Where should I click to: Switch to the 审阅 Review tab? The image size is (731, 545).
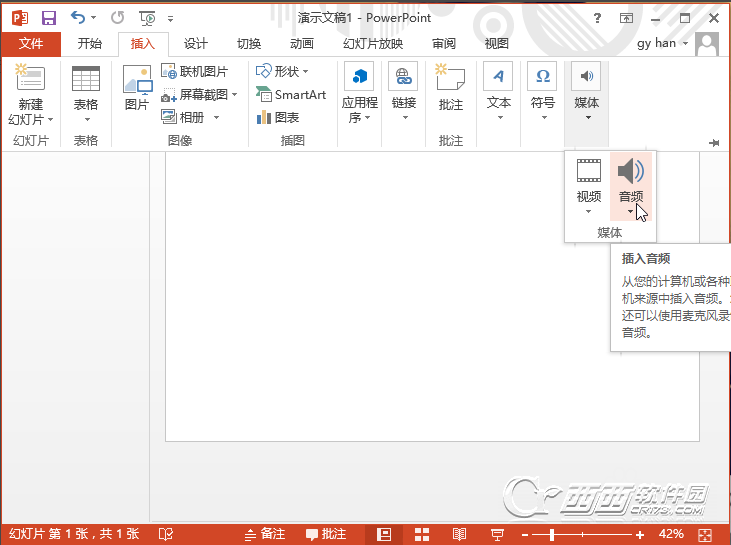[x=444, y=44]
